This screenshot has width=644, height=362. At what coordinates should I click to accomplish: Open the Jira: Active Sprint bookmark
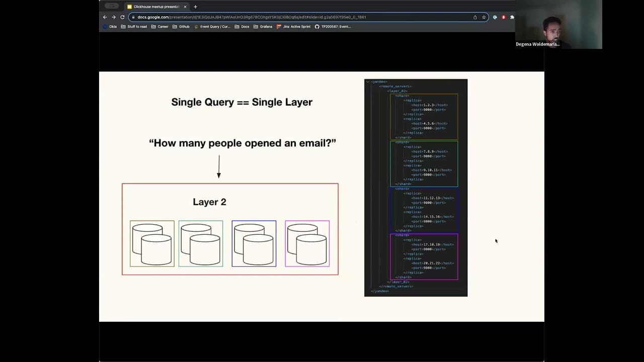point(294,27)
